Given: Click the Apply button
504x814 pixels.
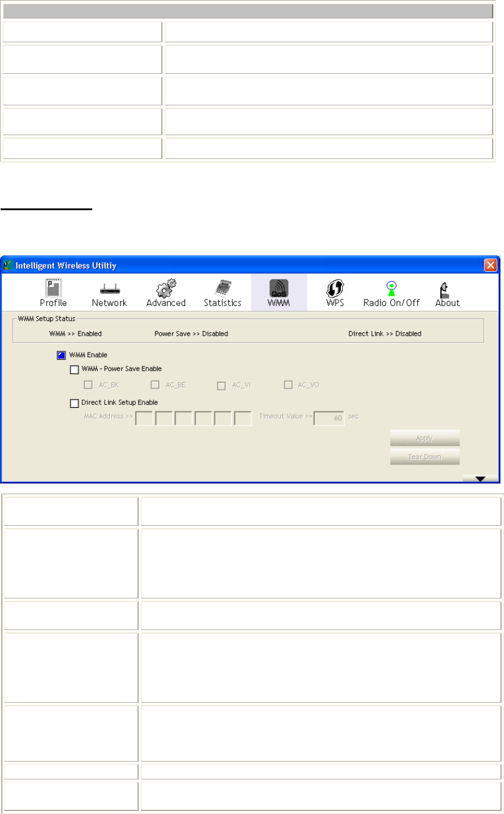Looking at the screenshot, I should (425, 438).
